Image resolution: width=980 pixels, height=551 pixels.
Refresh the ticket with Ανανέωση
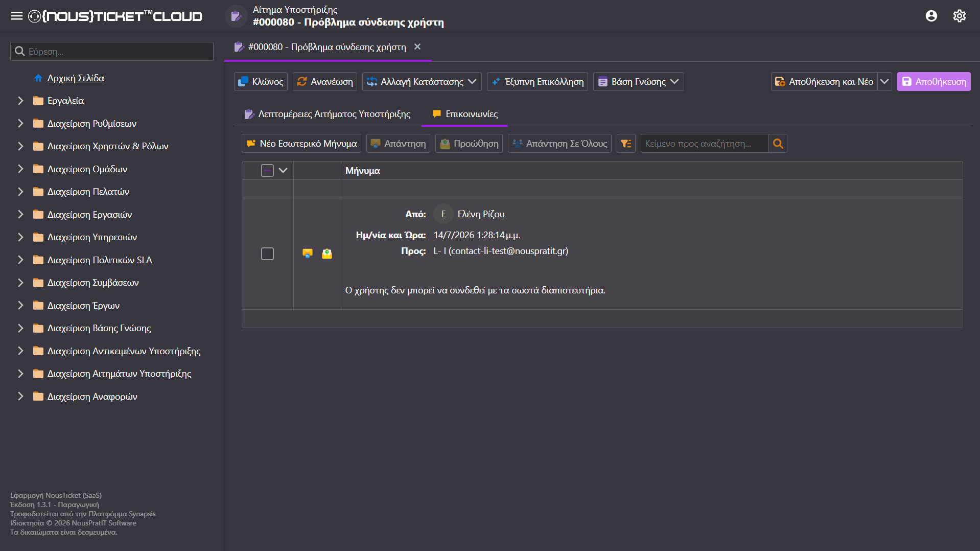[x=325, y=82]
